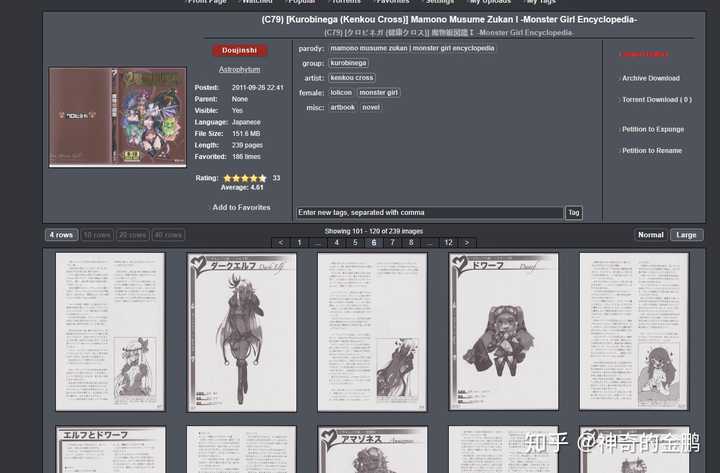Click the '239 pages' length value
Image resolution: width=720 pixels, height=473 pixels.
click(x=248, y=145)
